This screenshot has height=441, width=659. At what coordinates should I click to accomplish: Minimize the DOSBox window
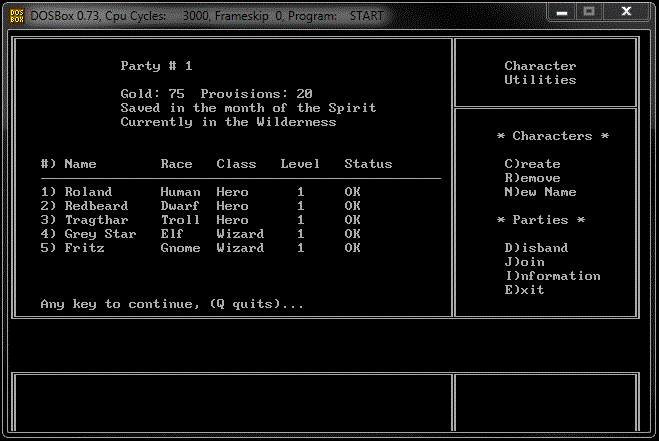[x=562, y=13]
